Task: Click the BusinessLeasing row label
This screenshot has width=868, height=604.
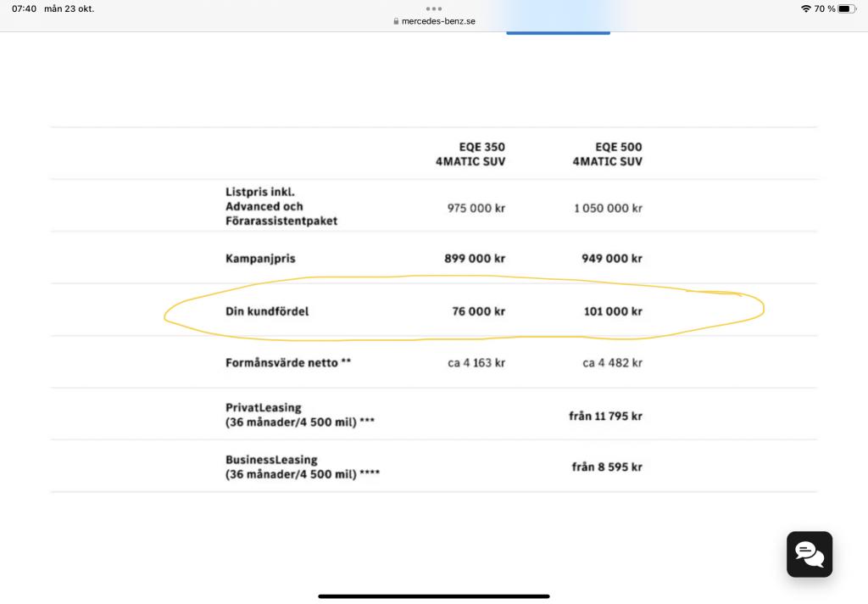Action: click(303, 467)
